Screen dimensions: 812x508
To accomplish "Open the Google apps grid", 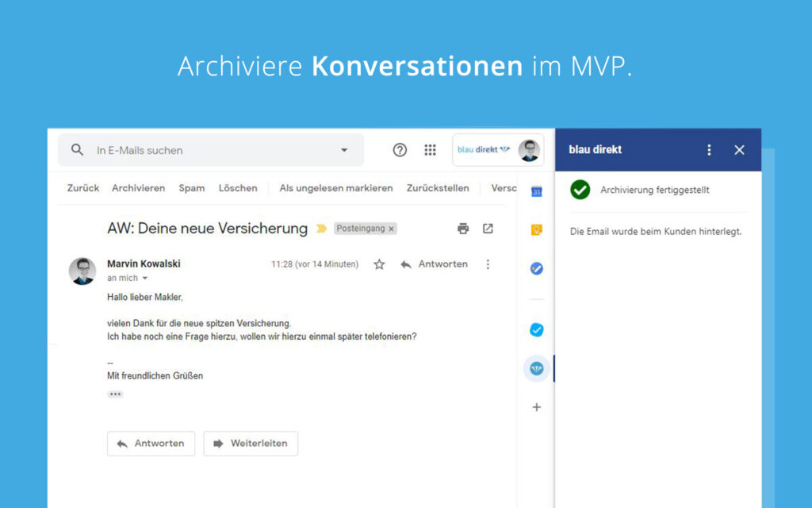I will (431, 149).
